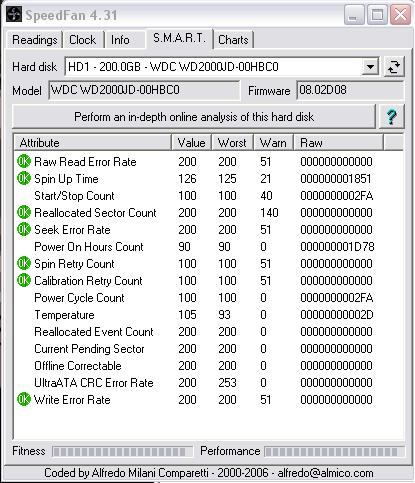The width and height of the screenshot is (415, 483).
Task: Click the Raw column header
Action: 338,143
